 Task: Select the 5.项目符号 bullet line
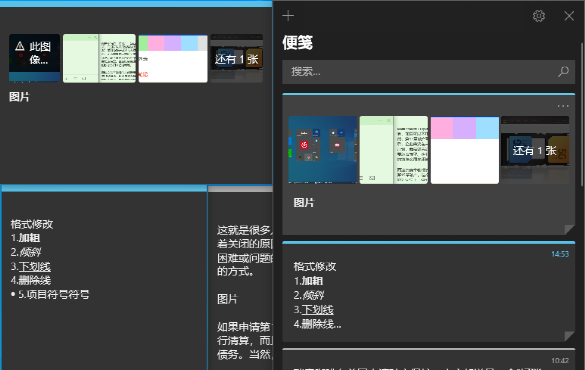click(x=50, y=294)
